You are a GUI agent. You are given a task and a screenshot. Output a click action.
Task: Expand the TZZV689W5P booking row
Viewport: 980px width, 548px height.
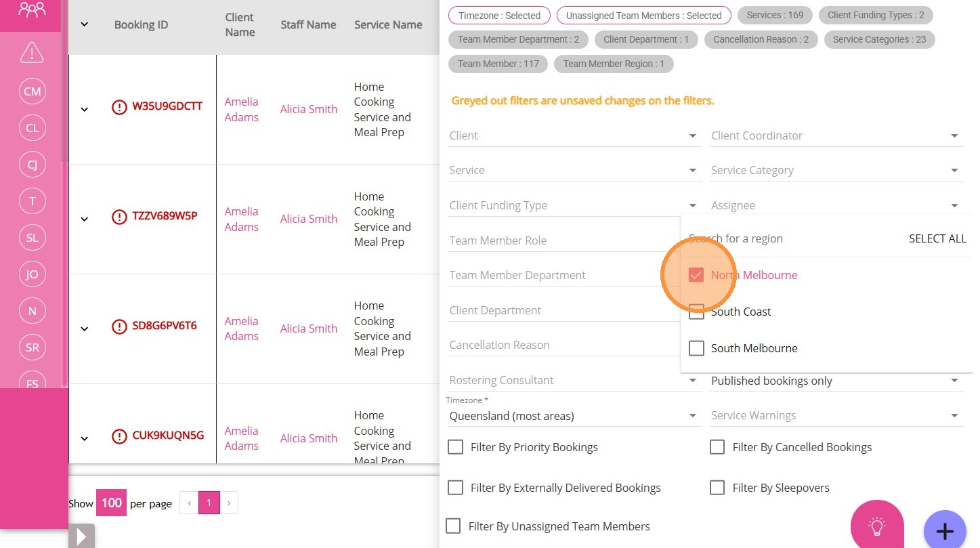[85, 219]
